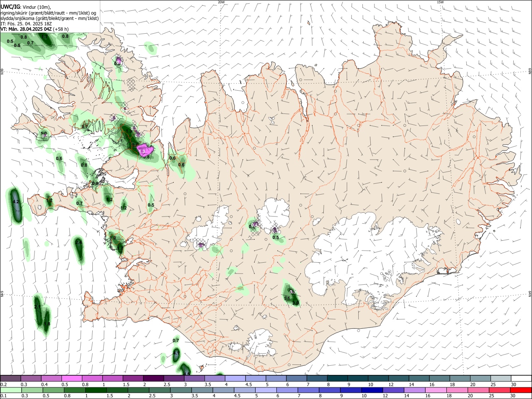Click the "IT: Fös. 25. 04. 2025 18Z" line
Viewport: 532px width, 399px height.
(26, 24)
